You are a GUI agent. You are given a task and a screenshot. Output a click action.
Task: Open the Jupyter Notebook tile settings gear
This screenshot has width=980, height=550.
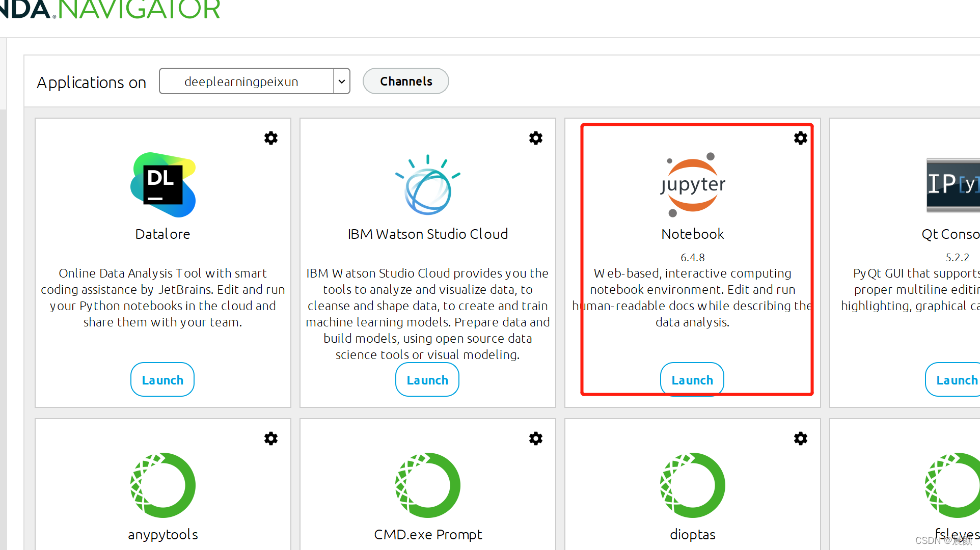click(x=801, y=138)
